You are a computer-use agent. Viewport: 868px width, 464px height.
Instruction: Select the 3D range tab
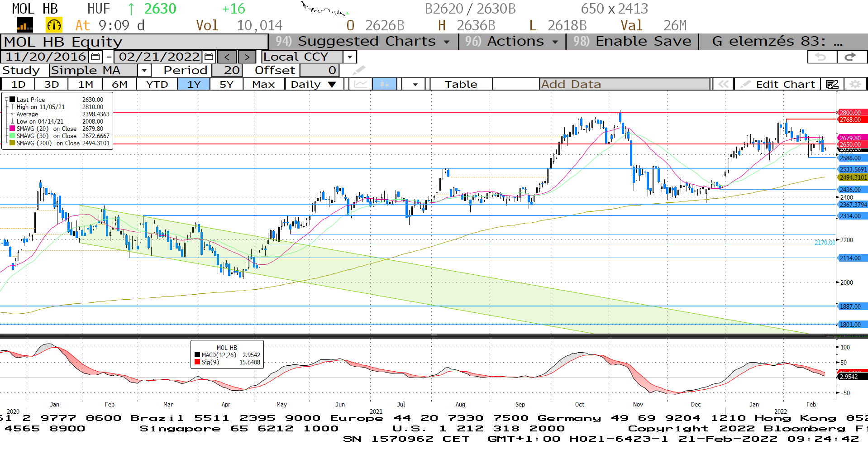point(51,84)
